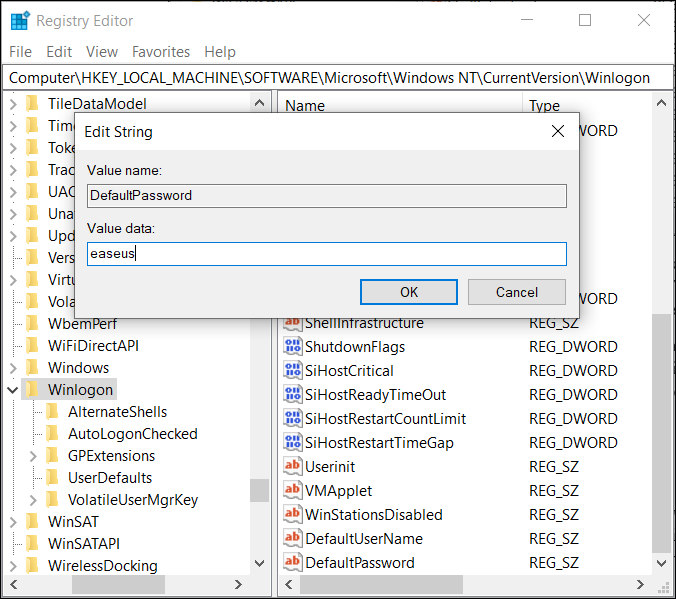Click the WinStationsDisabled string icon

[292, 514]
